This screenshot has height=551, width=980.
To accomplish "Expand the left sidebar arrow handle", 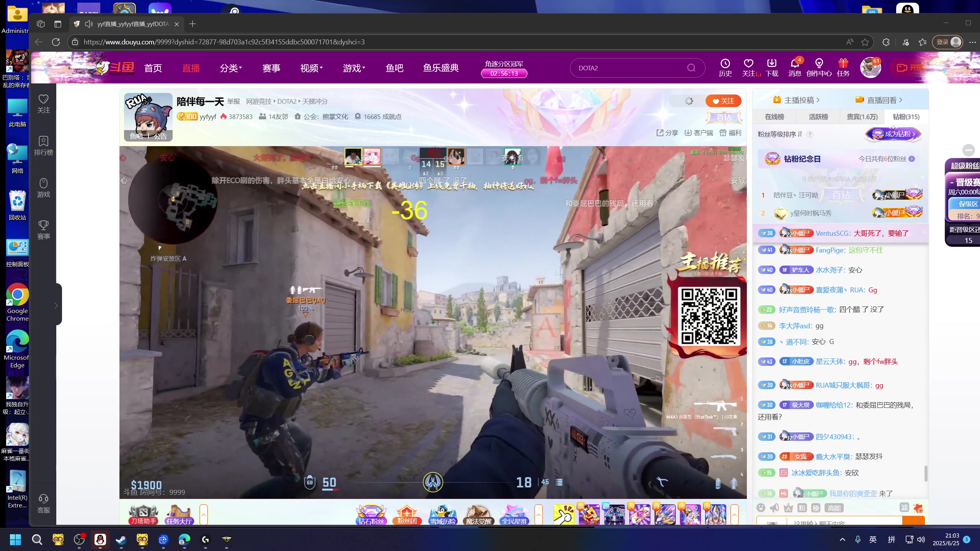I will (56, 305).
